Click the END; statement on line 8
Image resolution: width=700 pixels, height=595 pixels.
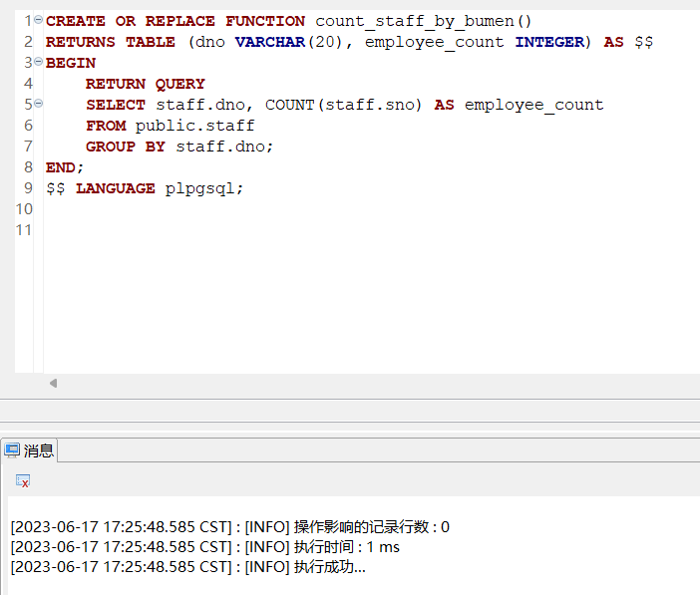(65, 167)
